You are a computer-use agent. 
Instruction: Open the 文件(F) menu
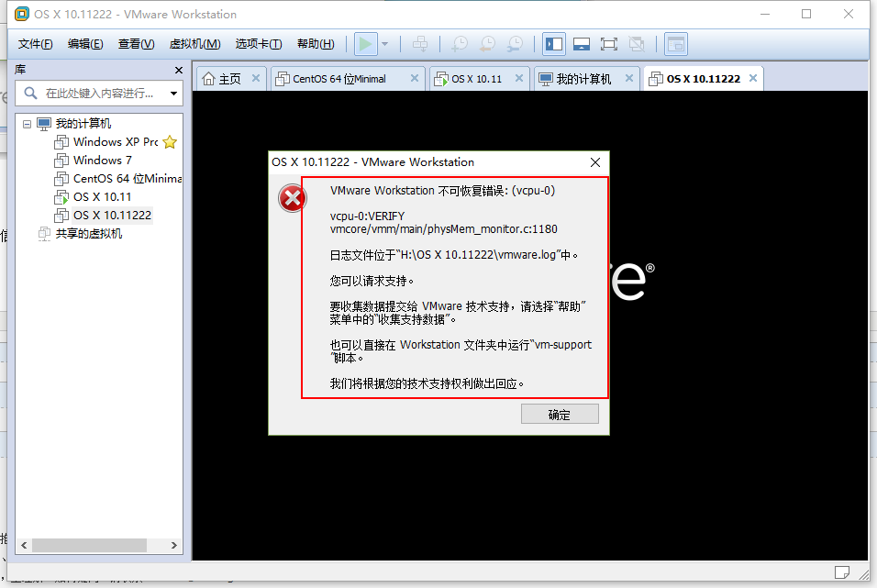(35, 44)
